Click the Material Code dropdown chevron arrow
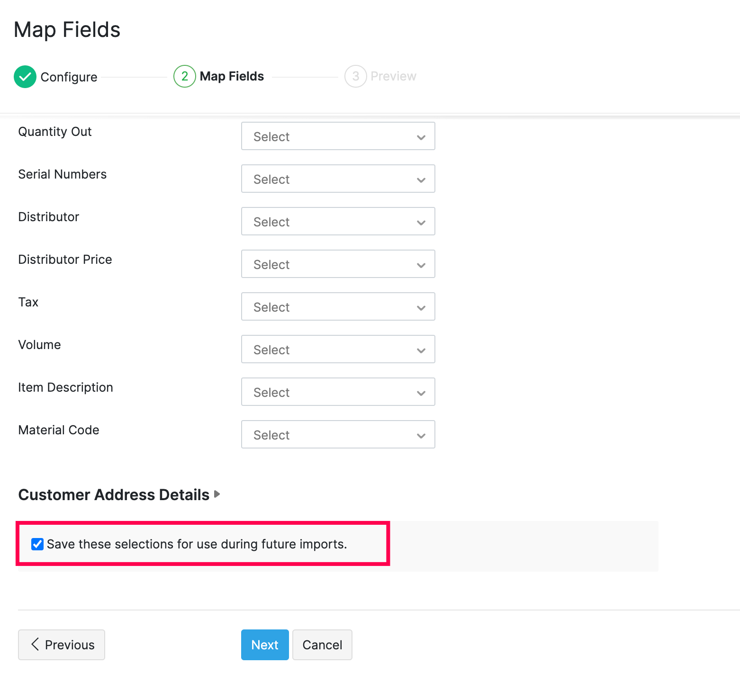740x700 pixels. click(421, 436)
